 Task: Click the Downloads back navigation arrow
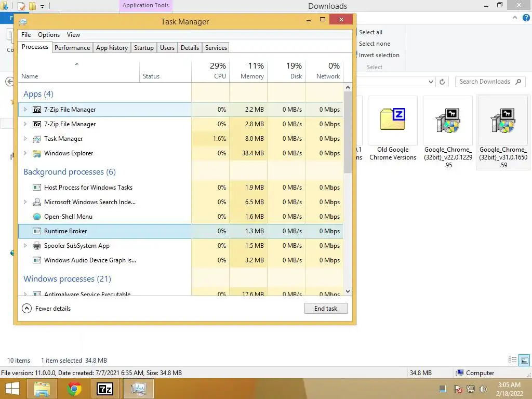click(9, 82)
